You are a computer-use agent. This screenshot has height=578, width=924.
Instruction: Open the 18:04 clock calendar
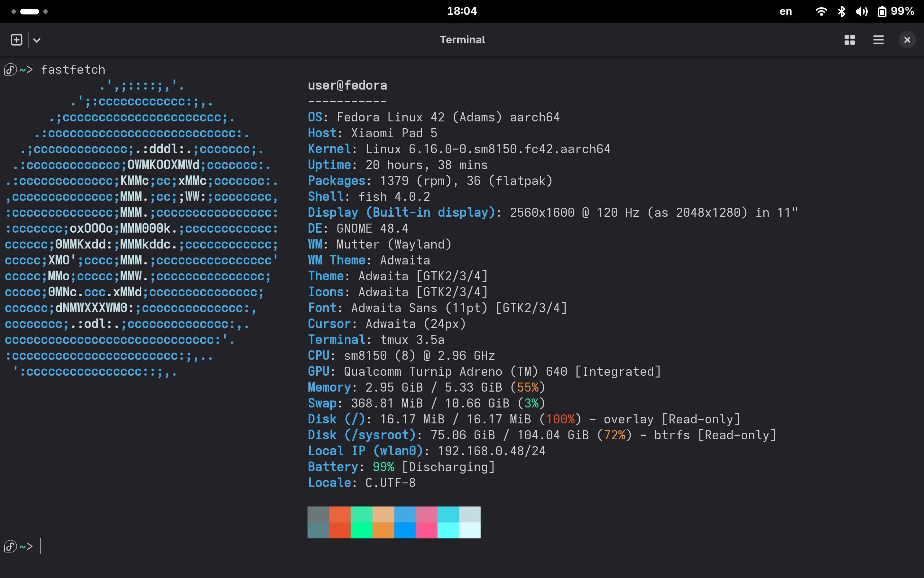(462, 11)
